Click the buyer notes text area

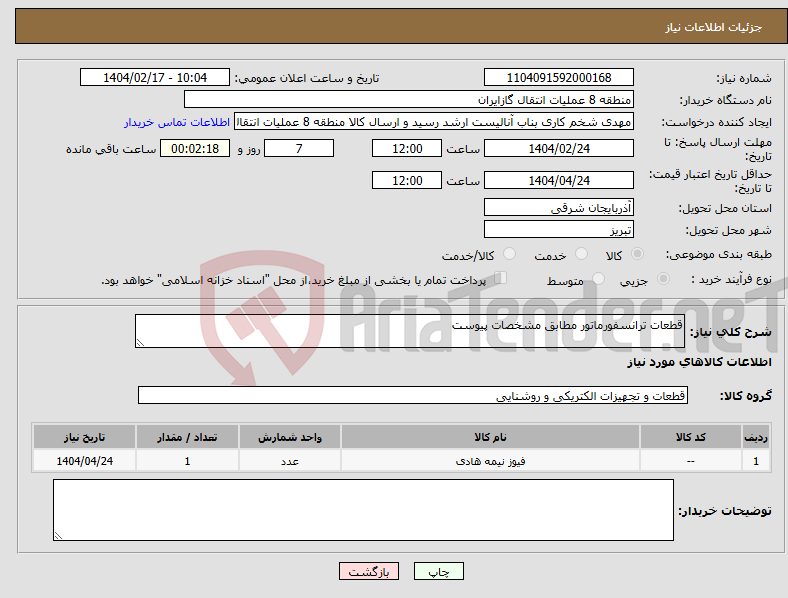(x=363, y=510)
